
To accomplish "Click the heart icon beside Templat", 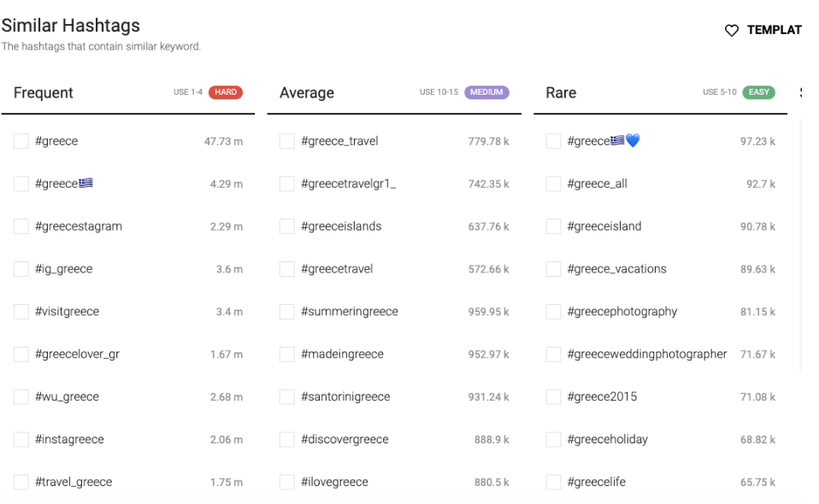I will click(731, 30).
